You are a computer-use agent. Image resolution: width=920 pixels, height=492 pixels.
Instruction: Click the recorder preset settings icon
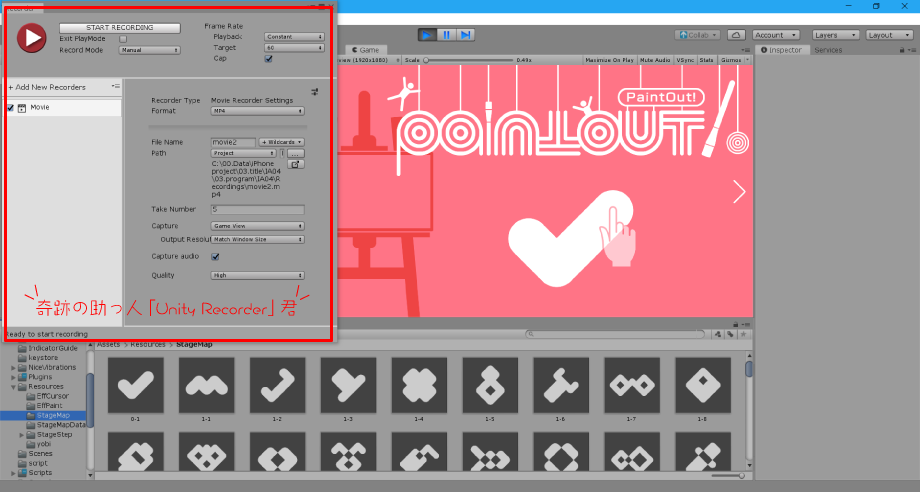(x=314, y=92)
